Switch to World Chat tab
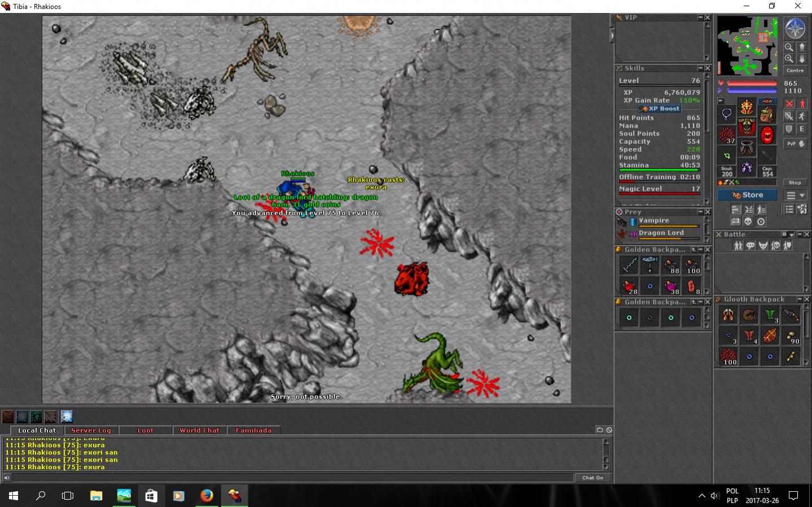The height and width of the screenshot is (507, 812). point(199,430)
